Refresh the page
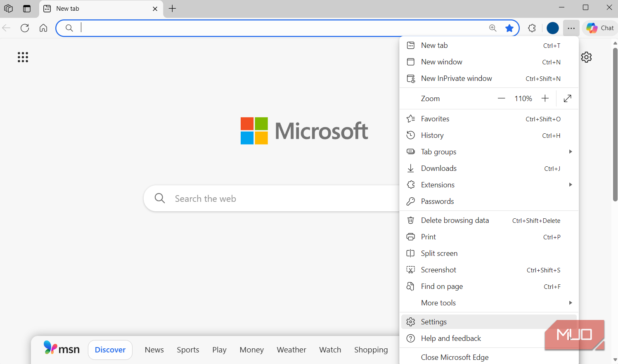 coord(25,28)
